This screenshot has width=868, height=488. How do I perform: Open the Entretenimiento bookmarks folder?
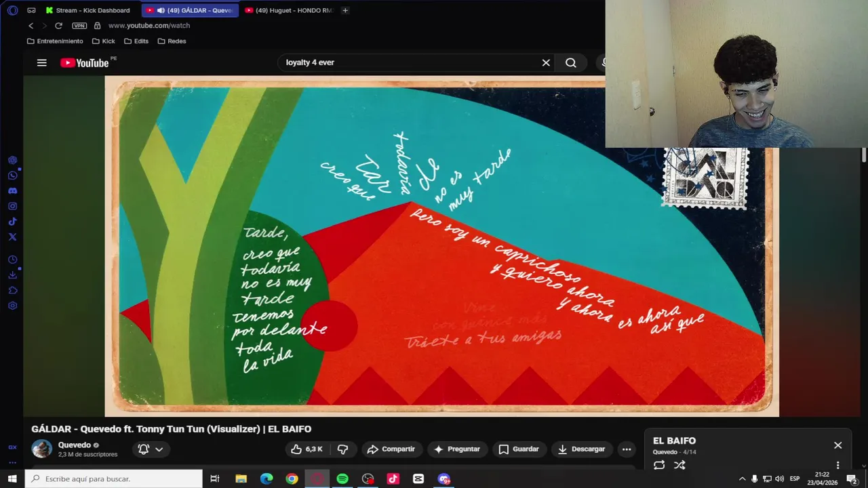[x=55, y=41]
